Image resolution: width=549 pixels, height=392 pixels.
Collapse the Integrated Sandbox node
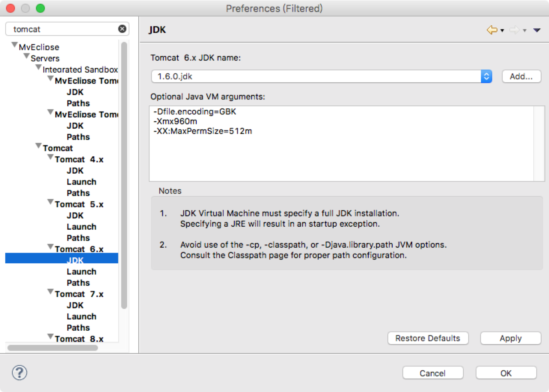pyautogui.click(x=39, y=67)
